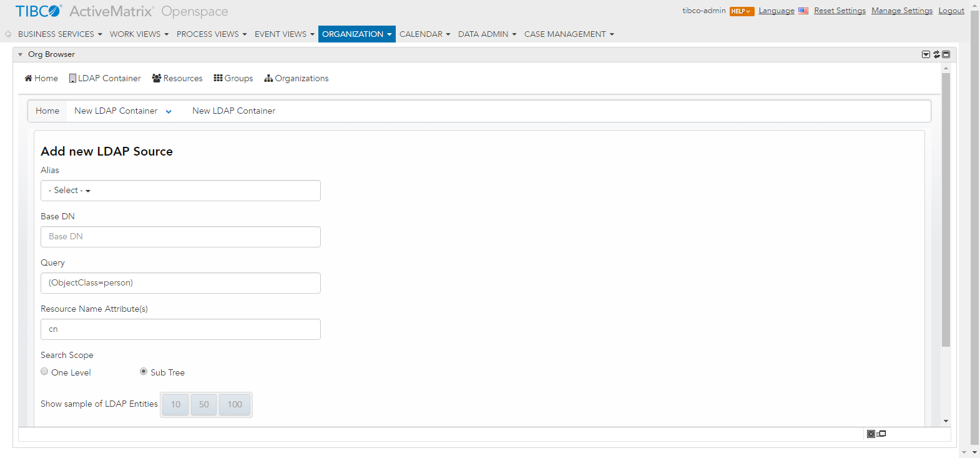Open the Calendar menu
Viewport: 980px width, 458px height.
(x=424, y=34)
